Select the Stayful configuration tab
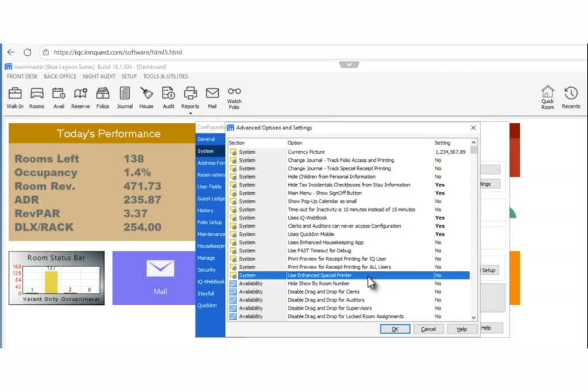The image size is (588, 392). 210,293
